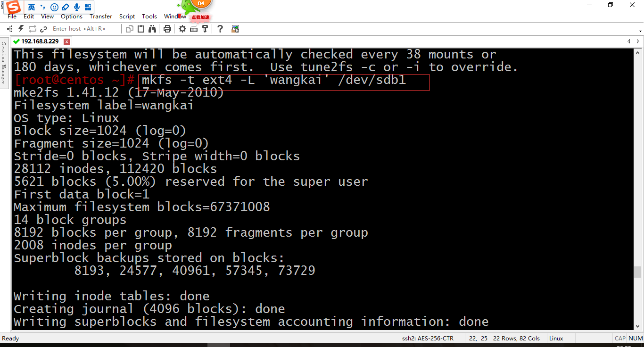Click the 22 Rows, 82 Cols status
The image size is (644, 347).
click(x=516, y=338)
